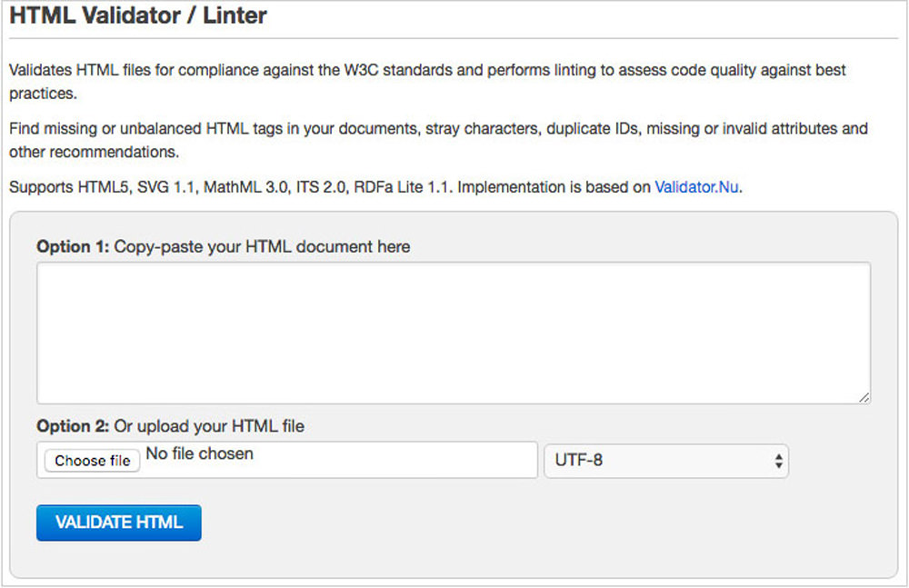Click the paragraph about W3C standards compliance
909x588 pixels.
[x=427, y=70]
